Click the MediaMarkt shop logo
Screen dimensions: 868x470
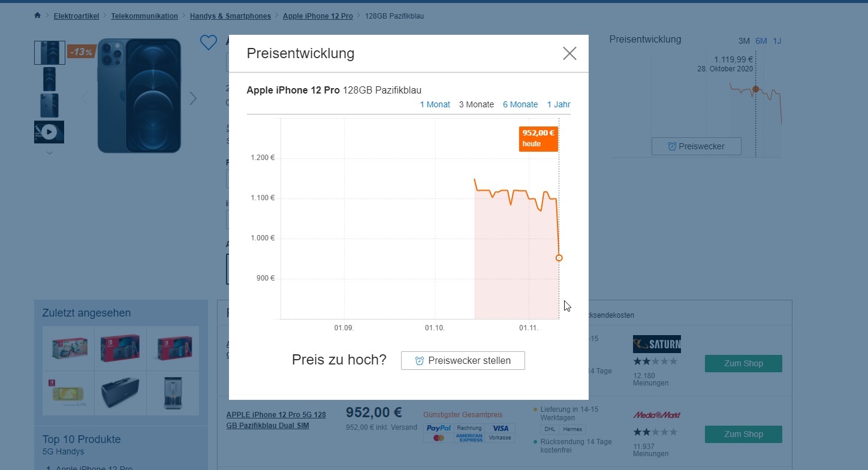click(656, 415)
